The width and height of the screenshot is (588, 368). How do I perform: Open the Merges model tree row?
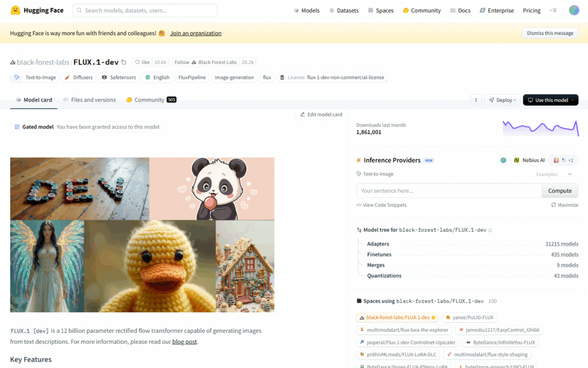click(x=473, y=265)
